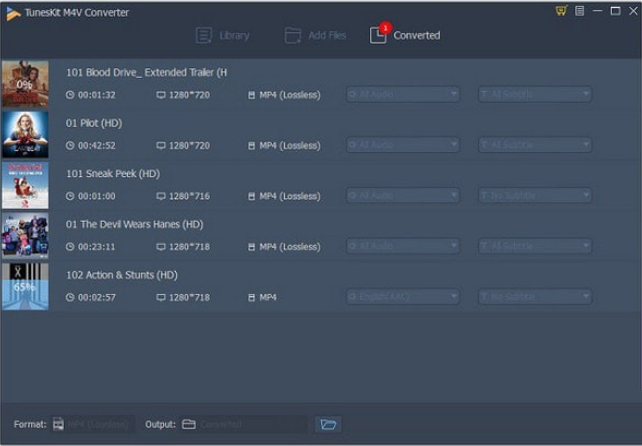Click the 00:02:57 duration text
The width and height of the screenshot is (642, 446).
[x=97, y=297]
